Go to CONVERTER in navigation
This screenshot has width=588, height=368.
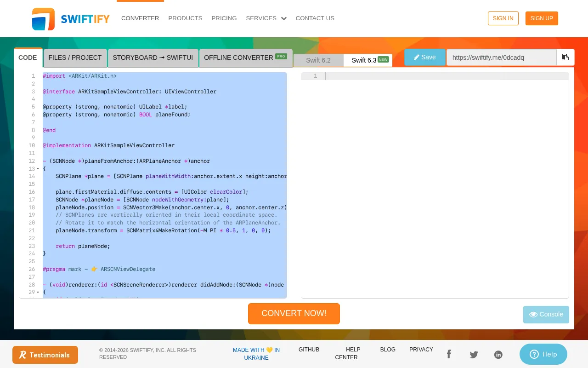coord(140,18)
